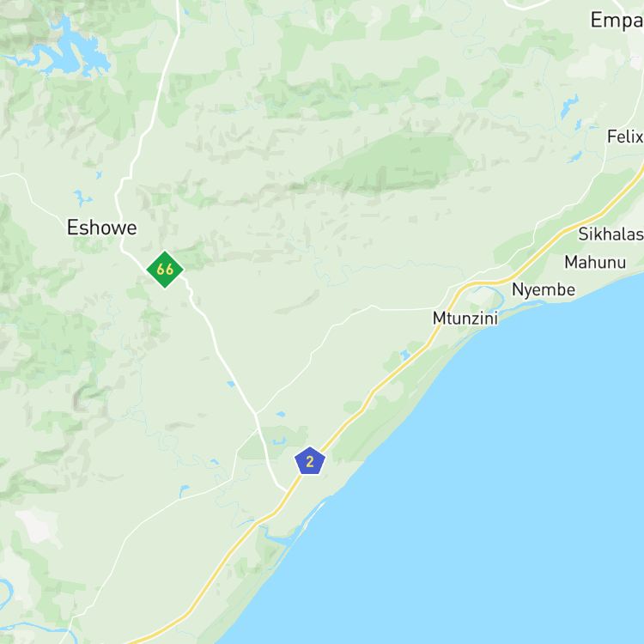Select the Eshowe town label

point(102,228)
